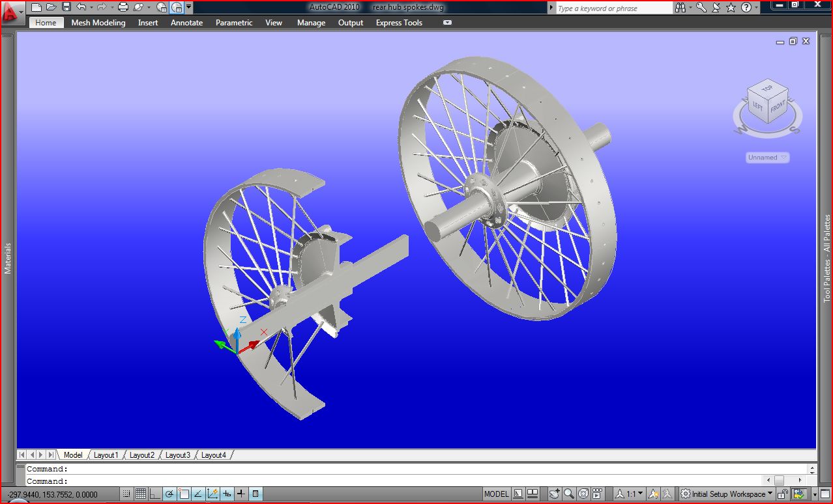Open the quick access toolbar customize dropdown
This screenshot has width=833, height=504.
click(188, 7)
